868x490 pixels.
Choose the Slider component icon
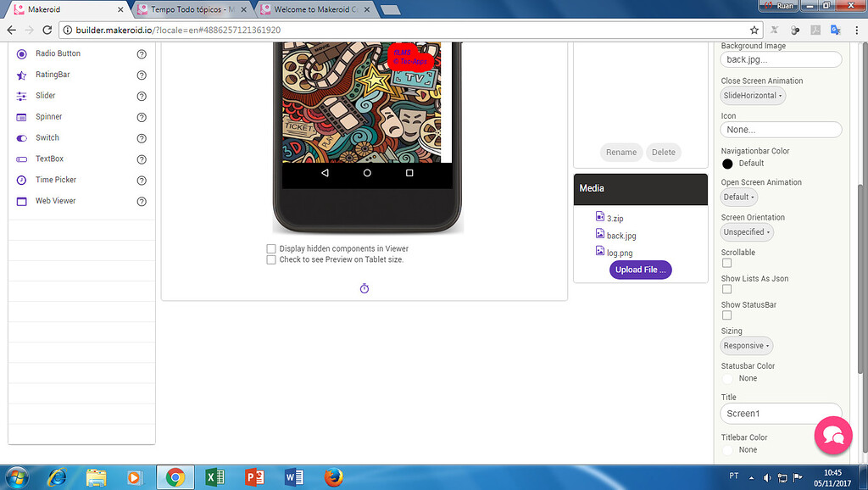(x=21, y=96)
